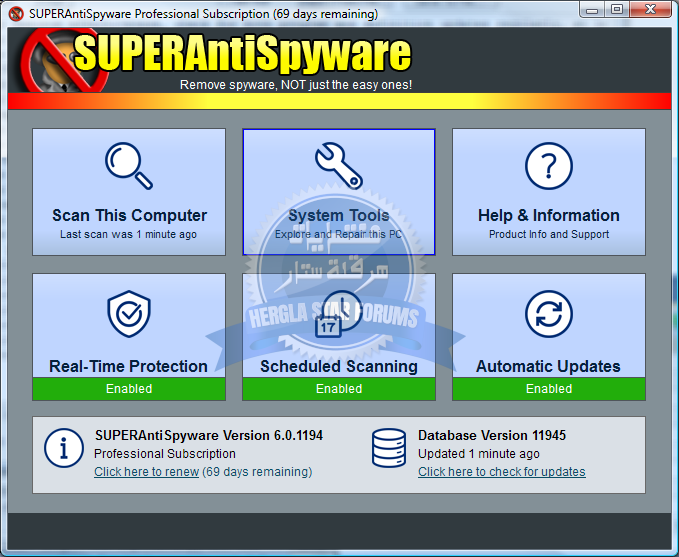
Task: Click the clock calendar scheduling icon
Action: click(338, 314)
